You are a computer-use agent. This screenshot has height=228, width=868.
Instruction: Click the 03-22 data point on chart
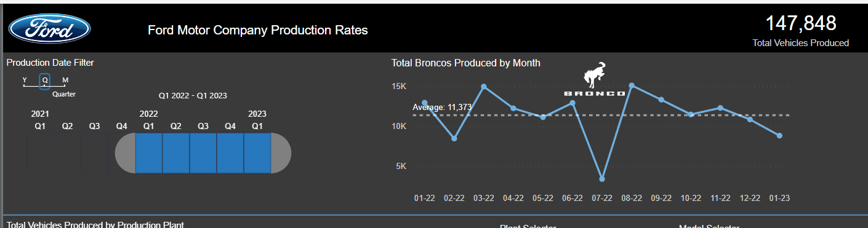click(484, 87)
